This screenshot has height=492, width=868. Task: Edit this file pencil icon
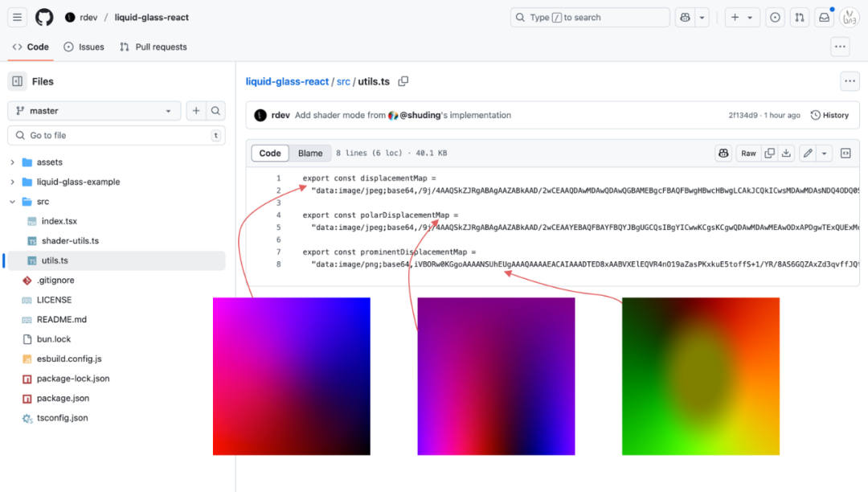point(808,154)
